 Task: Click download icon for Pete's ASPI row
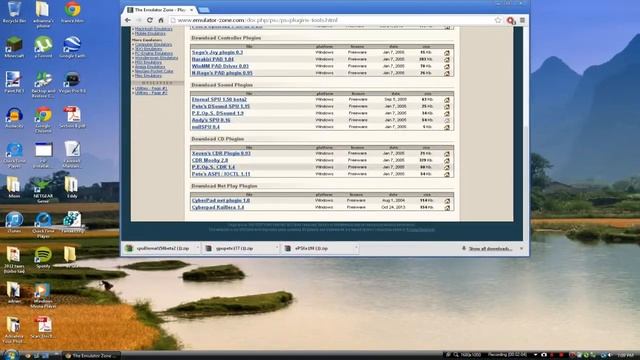coord(447,174)
